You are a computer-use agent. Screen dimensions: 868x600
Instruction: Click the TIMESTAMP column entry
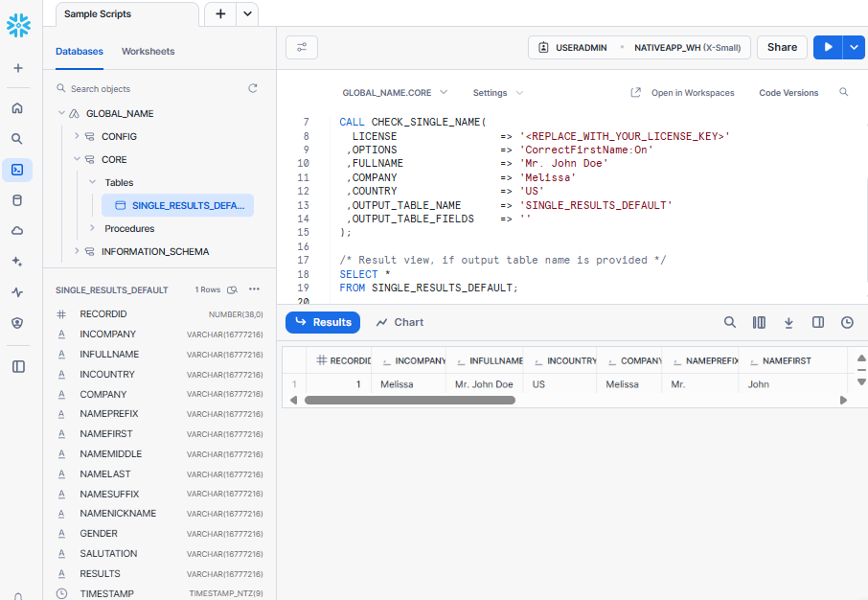point(159,593)
